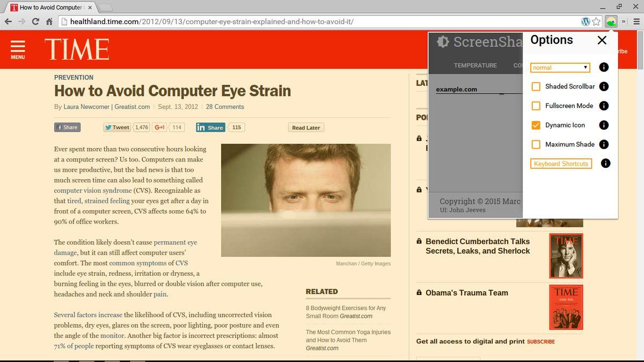The image size is (644, 362).
Task: Open info icon next to Fullscreen Mode
Action: 604,106
